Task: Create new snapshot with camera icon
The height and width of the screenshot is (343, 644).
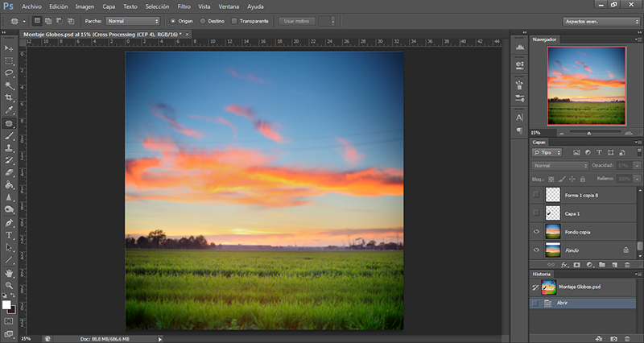Action: pos(613,339)
